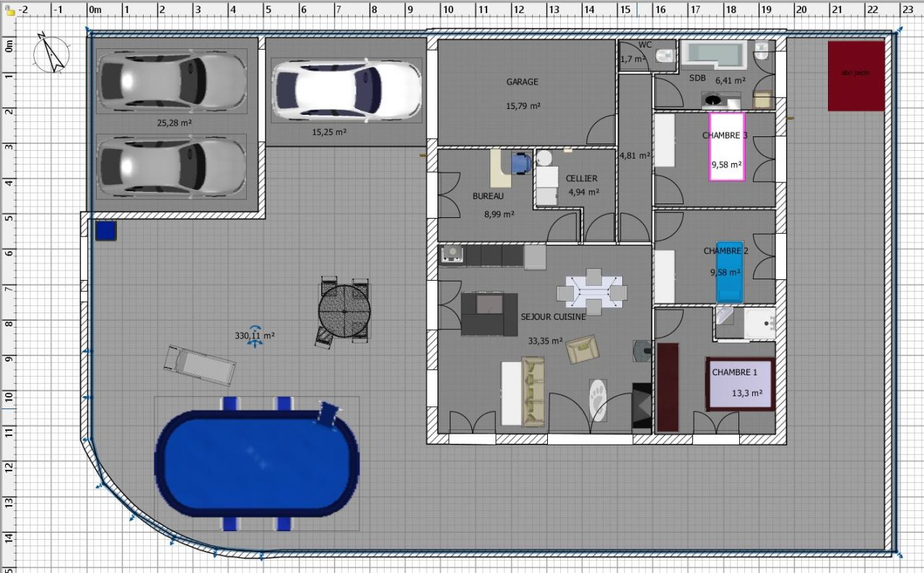This screenshot has height=573, width=924.
Task: Select the dark red abri jardin shed
Action: click(x=856, y=76)
